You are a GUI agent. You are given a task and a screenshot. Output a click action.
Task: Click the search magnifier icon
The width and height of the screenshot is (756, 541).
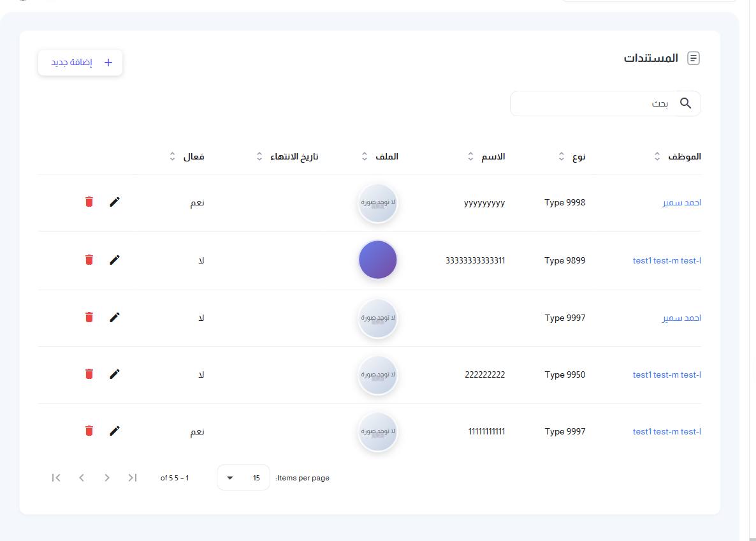686,103
